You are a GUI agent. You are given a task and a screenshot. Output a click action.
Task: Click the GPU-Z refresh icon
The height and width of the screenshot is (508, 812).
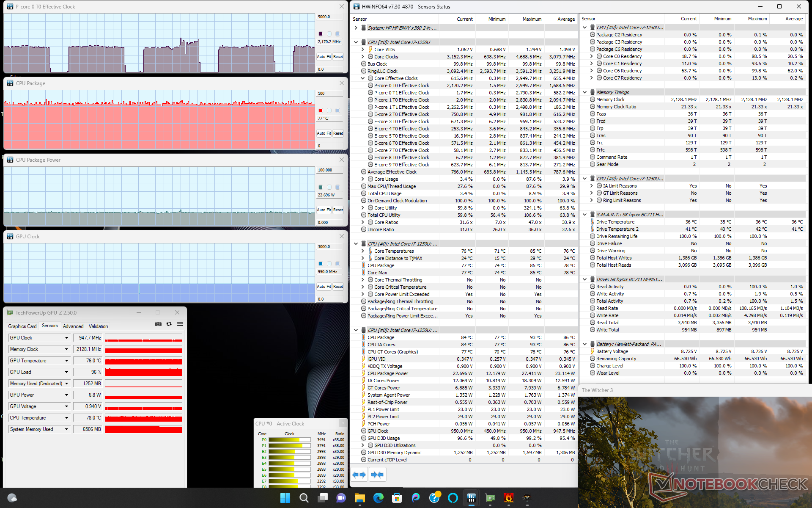(169, 324)
